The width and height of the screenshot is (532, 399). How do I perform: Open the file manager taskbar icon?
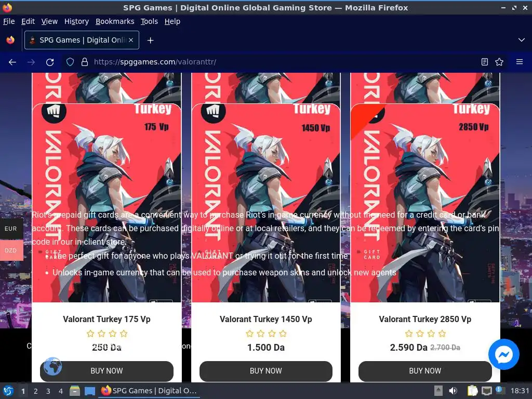coord(75,391)
